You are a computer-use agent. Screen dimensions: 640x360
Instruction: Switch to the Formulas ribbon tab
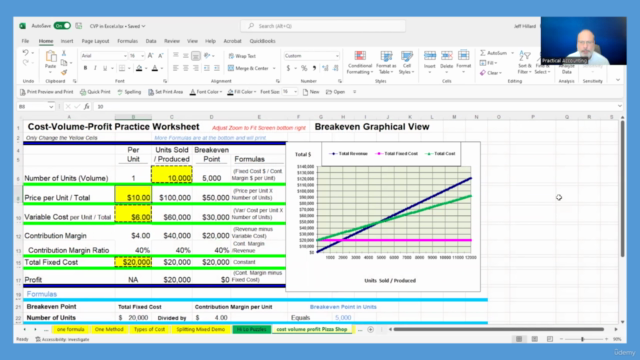tap(127, 41)
